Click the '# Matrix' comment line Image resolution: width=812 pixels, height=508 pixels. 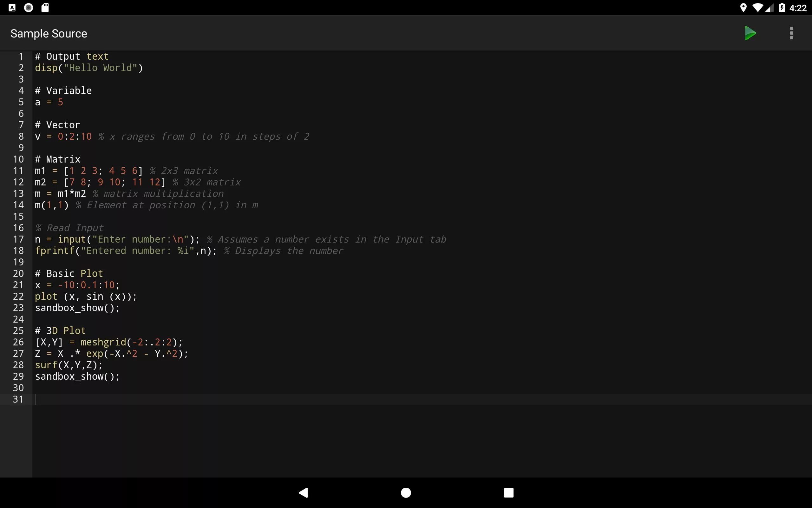coord(57,159)
